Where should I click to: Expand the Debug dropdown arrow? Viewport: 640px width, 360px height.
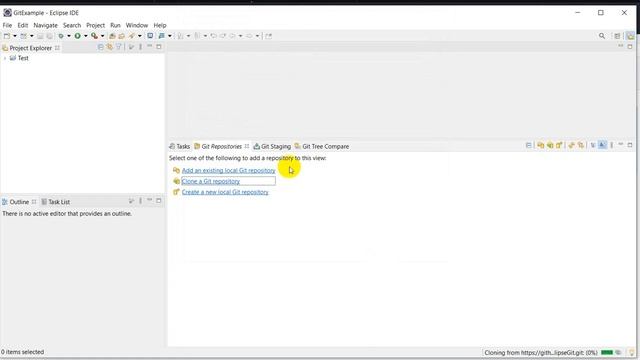(69, 36)
